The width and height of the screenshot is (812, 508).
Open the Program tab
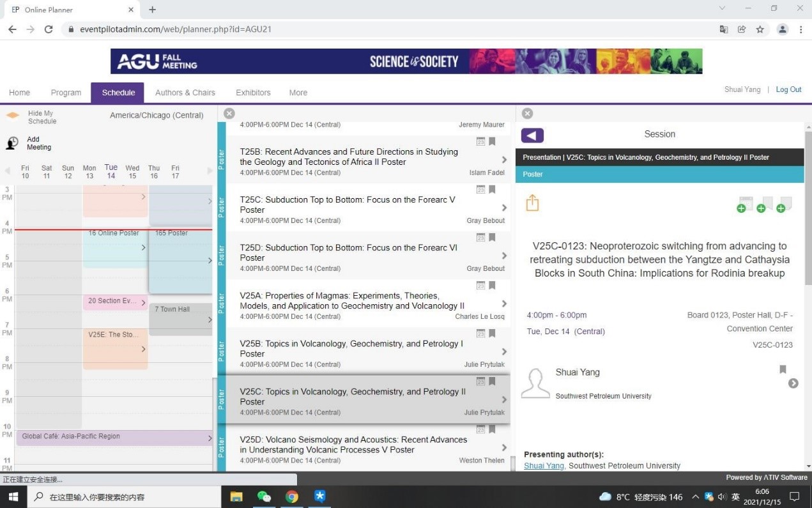click(66, 93)
